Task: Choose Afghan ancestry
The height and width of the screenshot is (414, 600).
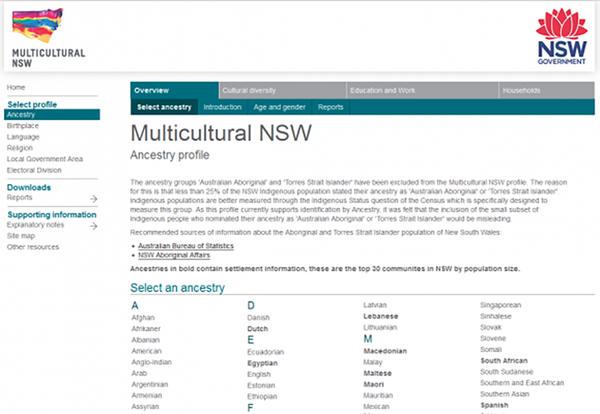Action: pos(143,318)
